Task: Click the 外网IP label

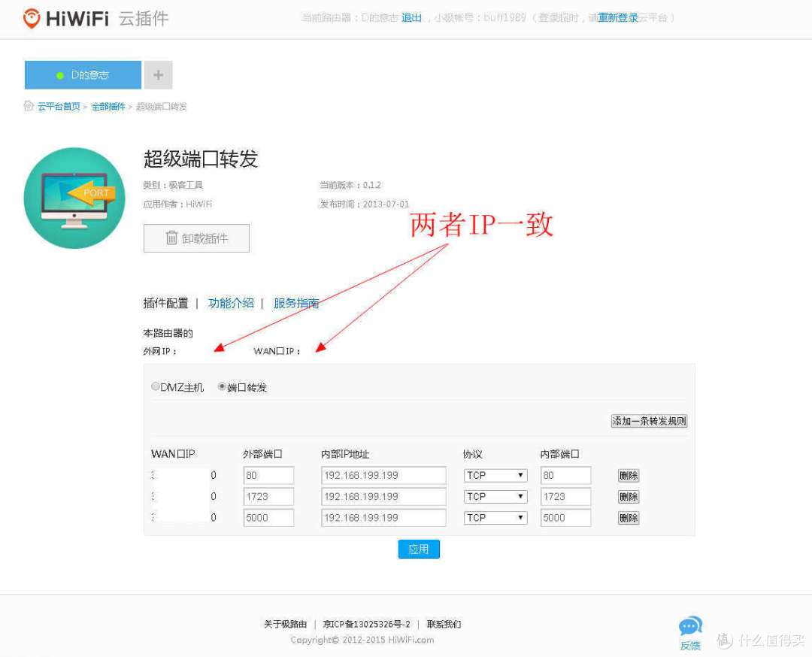Action: pyautogui.click(x=159, y=351)
